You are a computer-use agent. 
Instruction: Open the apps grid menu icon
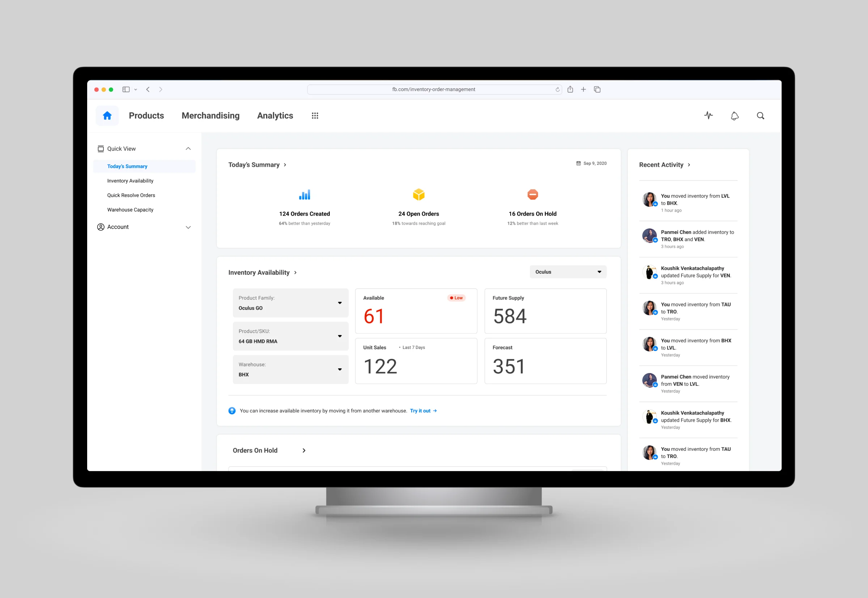315,116
